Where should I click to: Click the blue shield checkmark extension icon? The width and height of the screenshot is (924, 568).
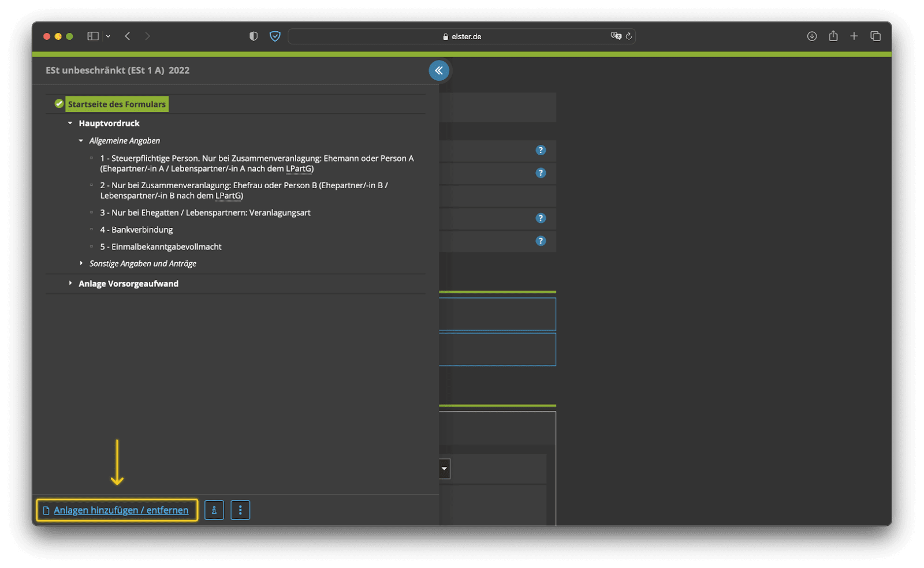275,36
